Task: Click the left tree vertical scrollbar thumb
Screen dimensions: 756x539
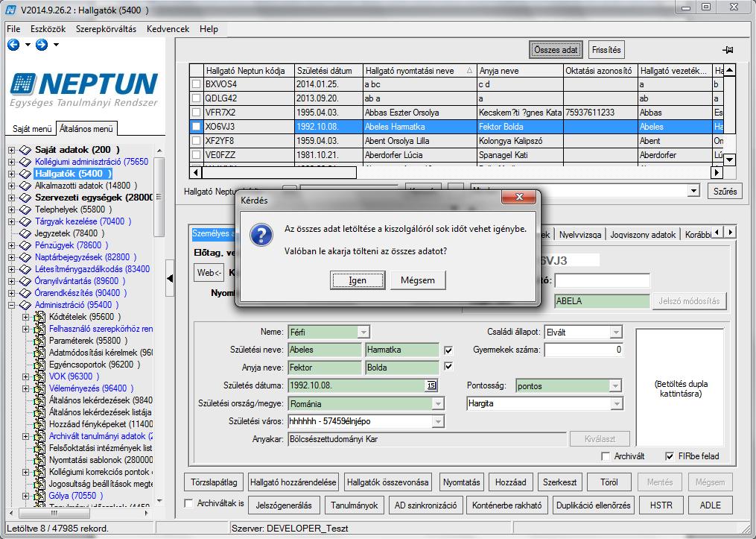Action: point(159,198)
